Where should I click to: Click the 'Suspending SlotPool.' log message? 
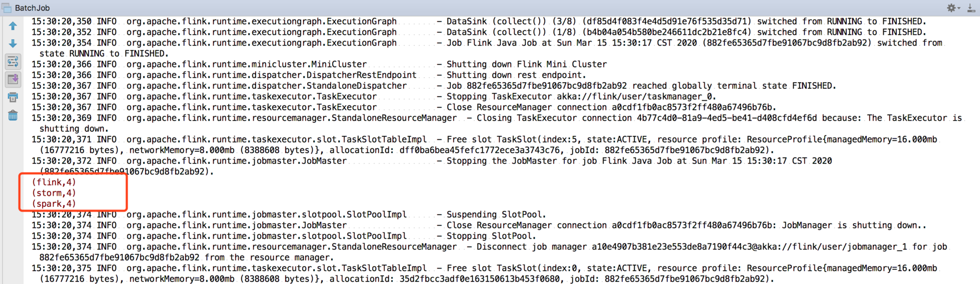[496, 215]
